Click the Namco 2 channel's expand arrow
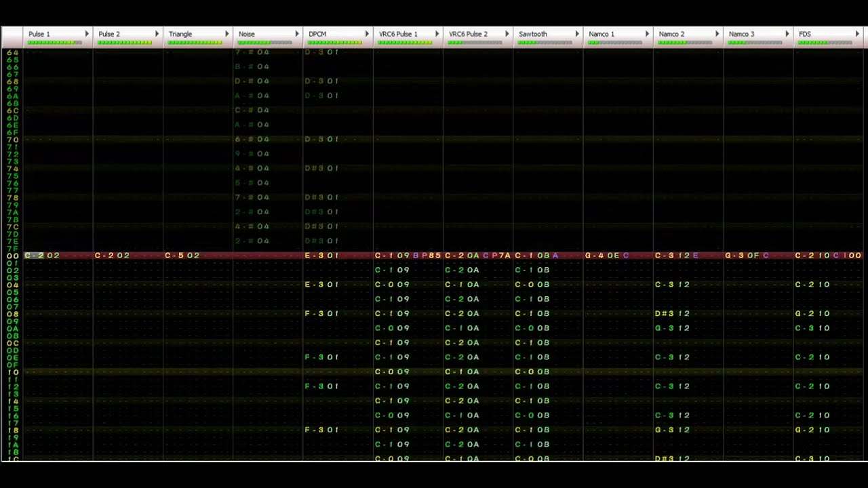This screenshot has height=488, width=868. point(717,34)
